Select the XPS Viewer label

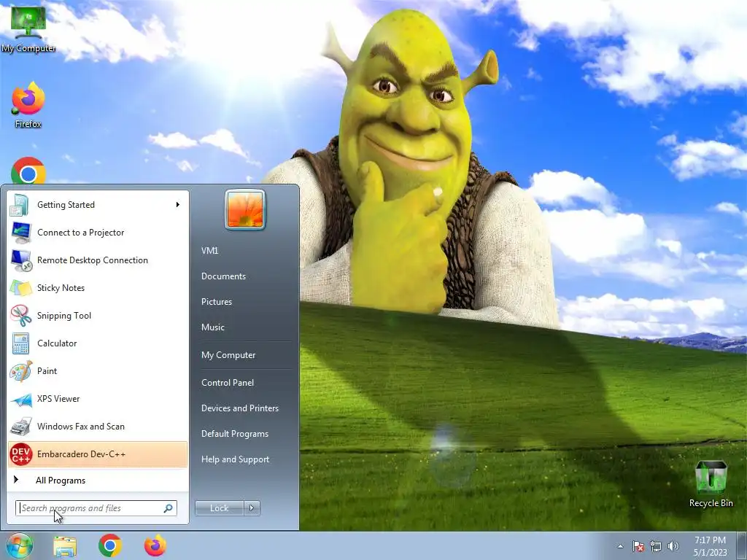[x=58, y=399]
